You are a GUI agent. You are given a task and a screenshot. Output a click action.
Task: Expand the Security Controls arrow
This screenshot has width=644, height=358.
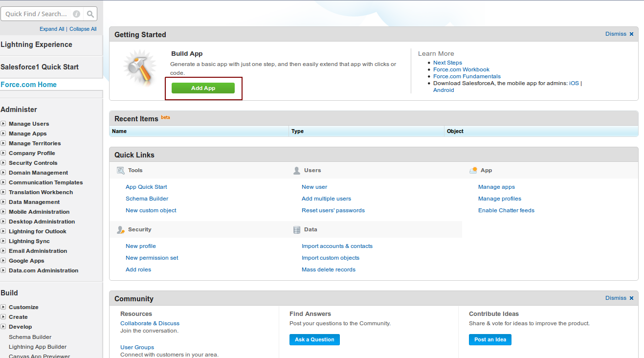(3, 163)
